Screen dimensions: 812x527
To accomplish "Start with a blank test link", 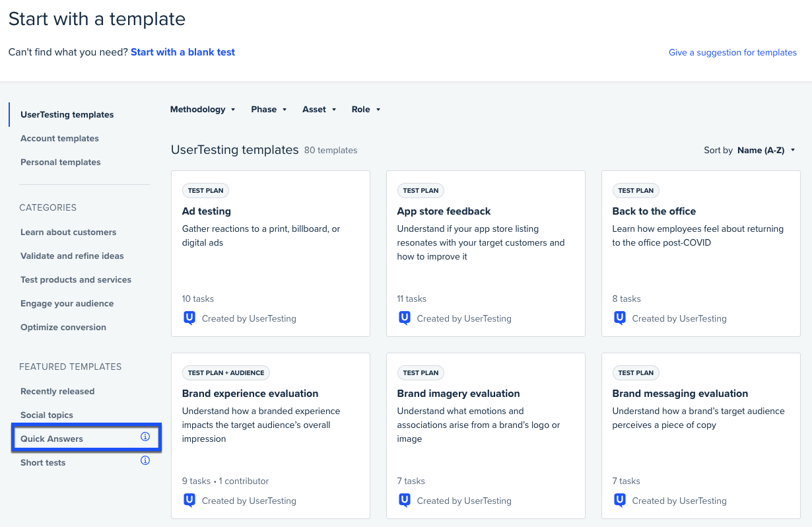I will (183, 52).
